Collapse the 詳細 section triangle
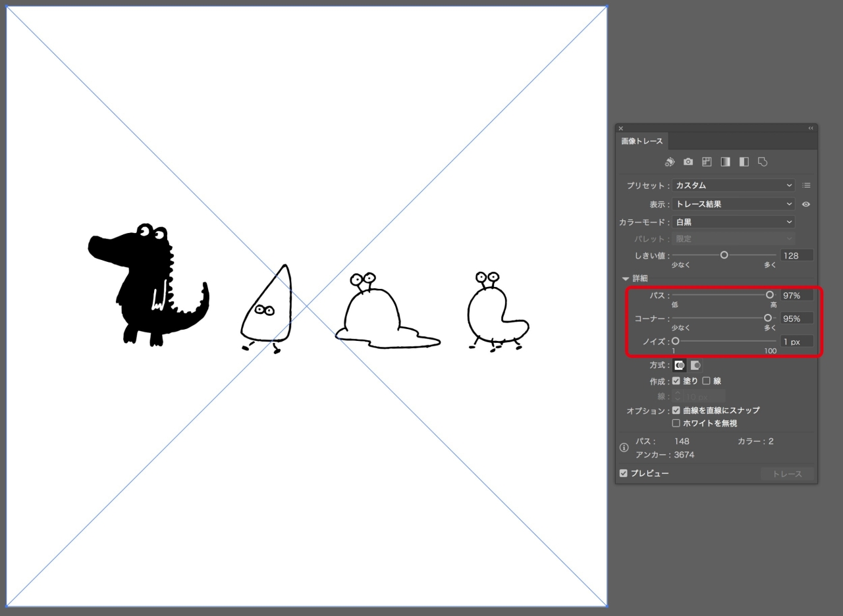 [626, 278]
